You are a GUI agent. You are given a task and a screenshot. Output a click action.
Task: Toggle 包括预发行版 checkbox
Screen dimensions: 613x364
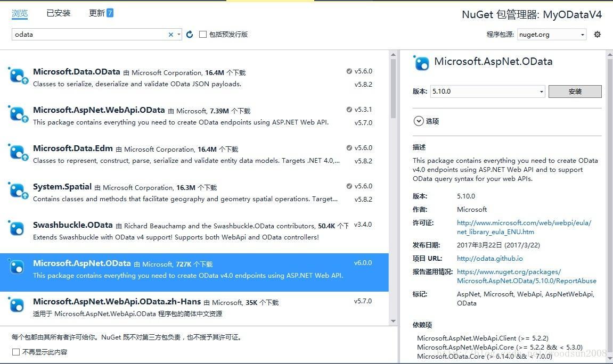pyautogui.click(x=202, y=35)
